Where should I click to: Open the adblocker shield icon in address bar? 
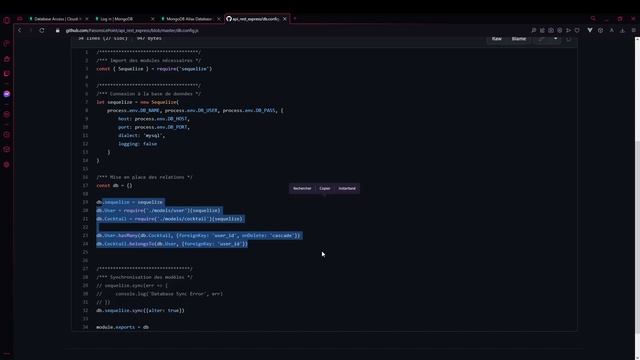tap(577, 30)
